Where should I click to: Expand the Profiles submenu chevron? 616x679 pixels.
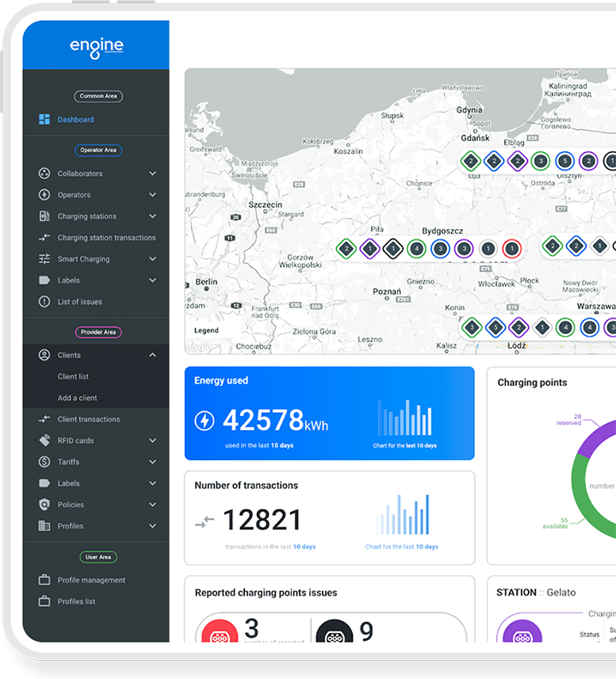[x=152, y=526]
